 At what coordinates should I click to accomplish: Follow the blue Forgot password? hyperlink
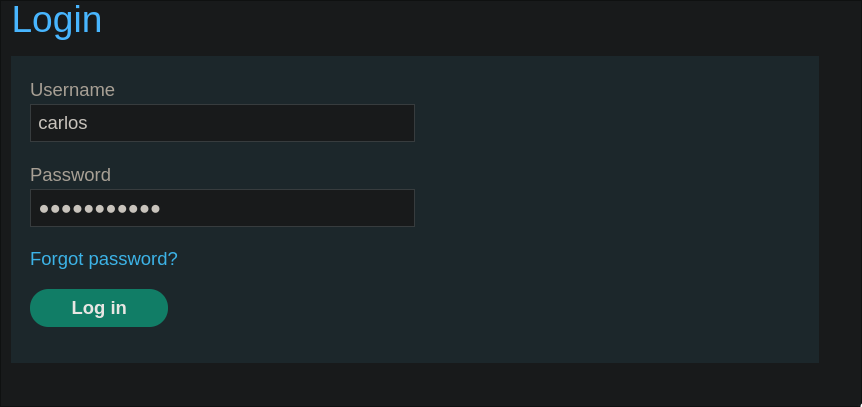point(104,259)
